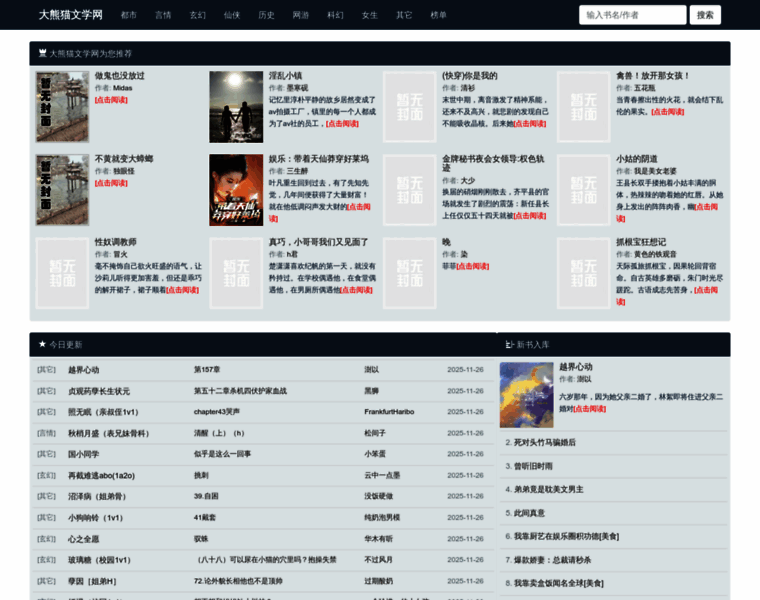Open the 榜单 rankings menu
The width and height of the screenshot is (760, 600).
tap(439, 15)
